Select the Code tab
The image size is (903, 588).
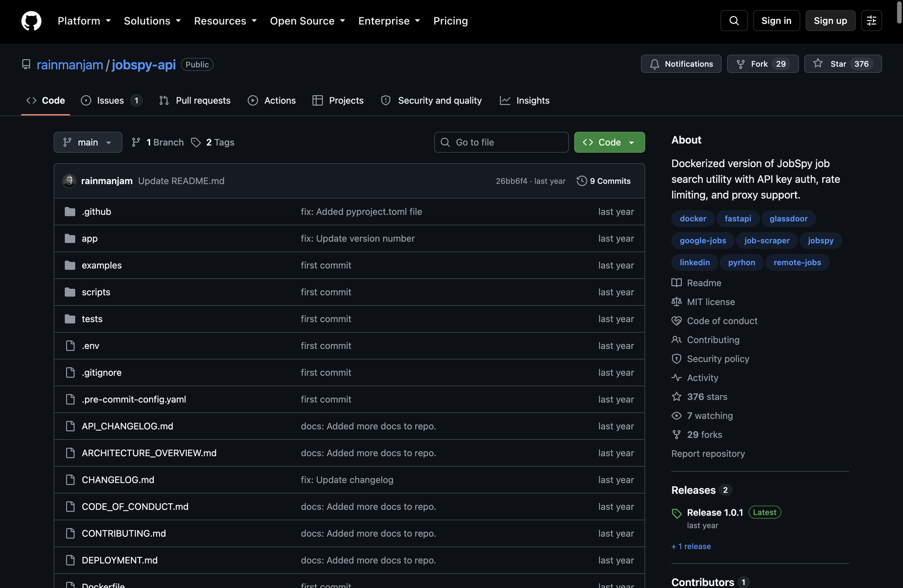click(46, 100)
